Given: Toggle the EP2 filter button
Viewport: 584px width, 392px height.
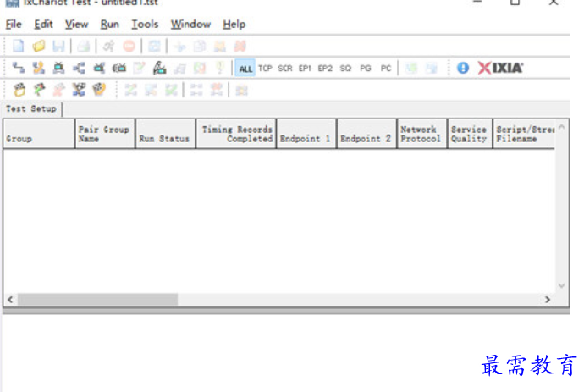Looking at the screenshot, I should pyautogui.click(x=325, y=69).
